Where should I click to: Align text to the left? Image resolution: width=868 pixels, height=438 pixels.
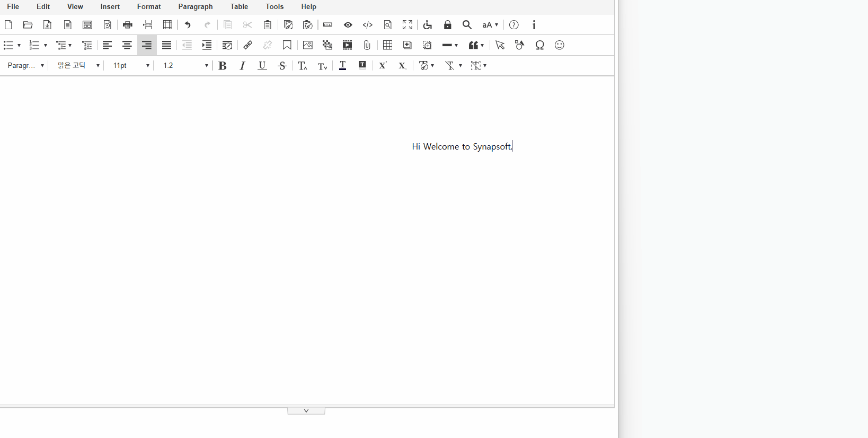108,45
